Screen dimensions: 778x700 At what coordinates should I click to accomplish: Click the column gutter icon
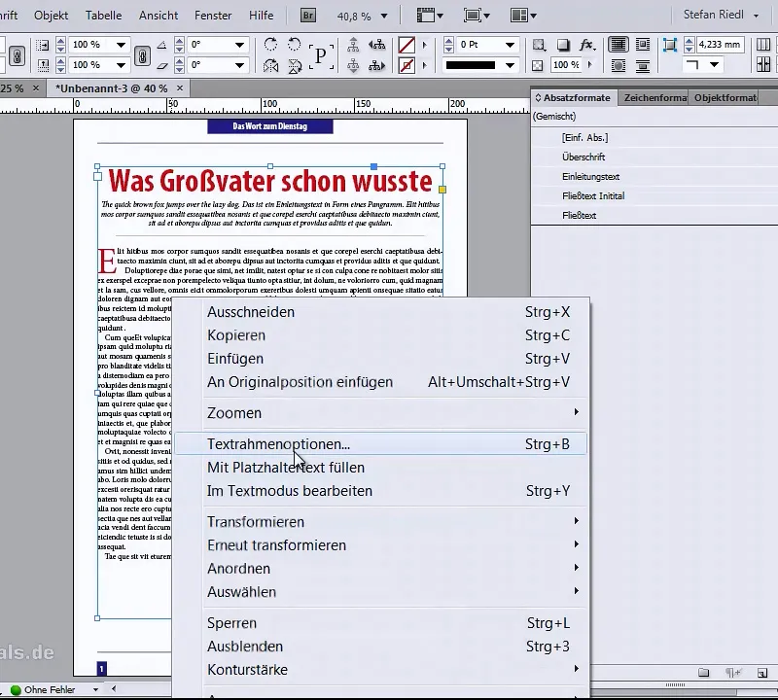[x=763, y=64]
